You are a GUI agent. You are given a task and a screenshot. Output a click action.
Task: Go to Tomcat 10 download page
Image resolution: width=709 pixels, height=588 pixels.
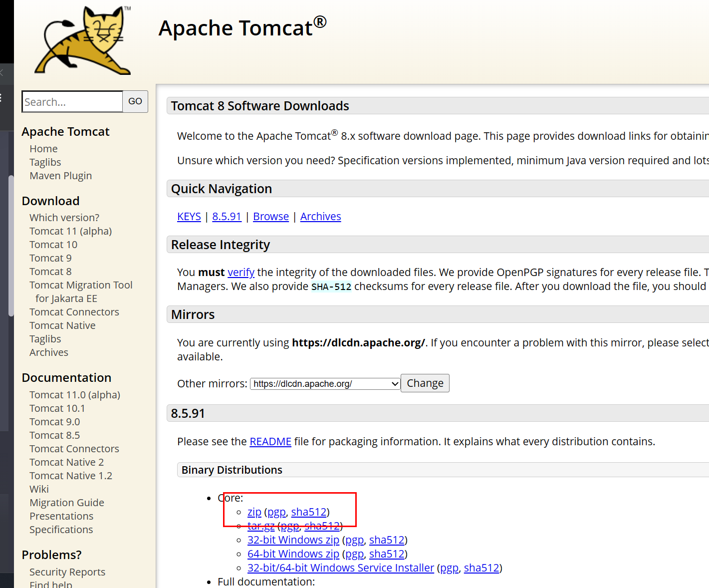(53, 245)
